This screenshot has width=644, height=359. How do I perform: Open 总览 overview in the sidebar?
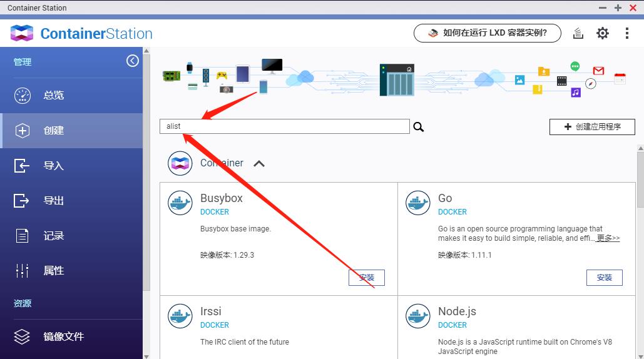click(71, 95)
